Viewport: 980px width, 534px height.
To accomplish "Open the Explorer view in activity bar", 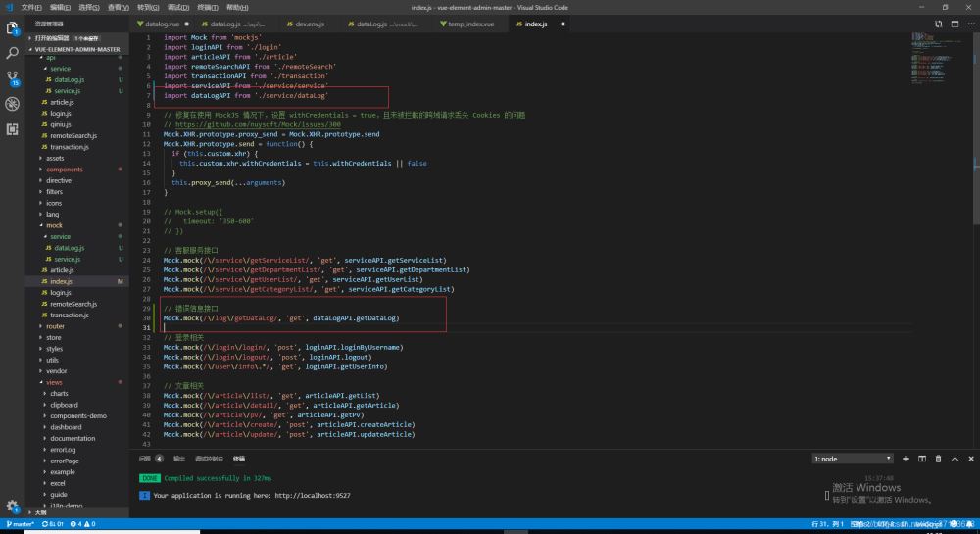I will [13, 28].
